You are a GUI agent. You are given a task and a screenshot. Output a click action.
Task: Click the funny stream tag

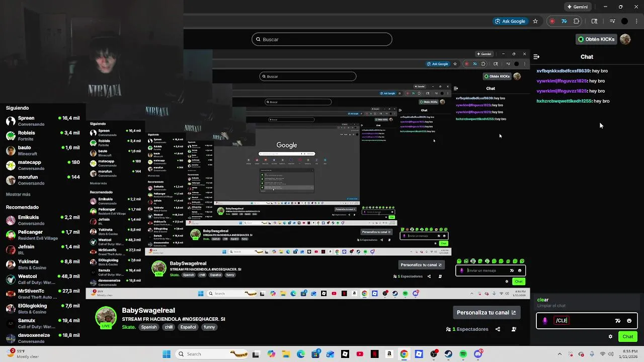(209, 327)
